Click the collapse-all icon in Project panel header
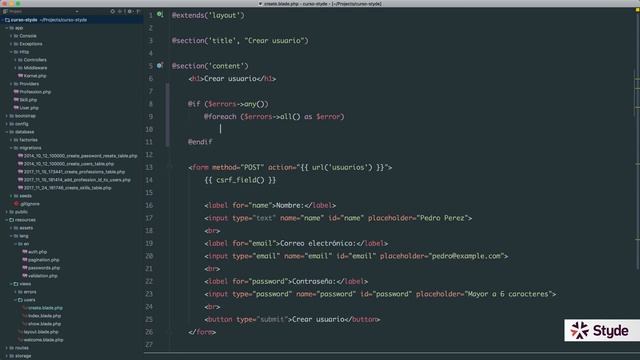Viewport: 640px width, 360px height. 120,11
